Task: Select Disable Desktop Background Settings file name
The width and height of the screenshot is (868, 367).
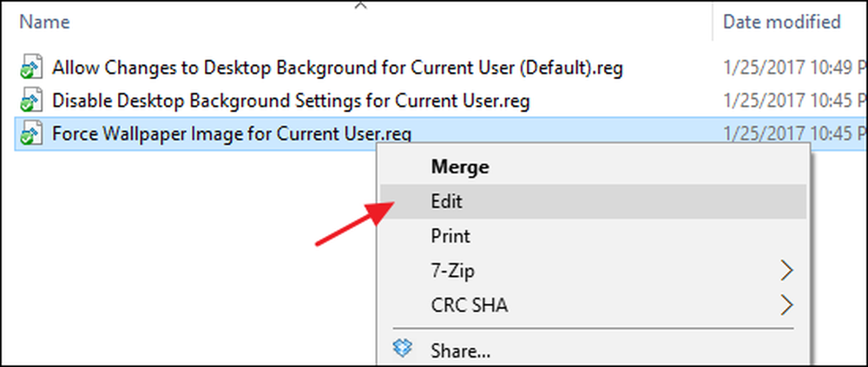Action: [291, 102]
